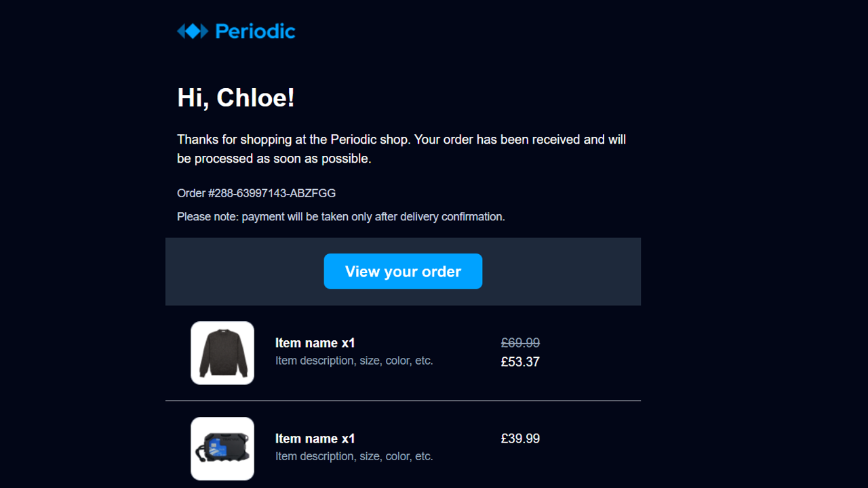This screenshot has height=488, width=868.
Task: Select the first Item name x1 title
Action: pyautogui.click(x=315, y=343)
